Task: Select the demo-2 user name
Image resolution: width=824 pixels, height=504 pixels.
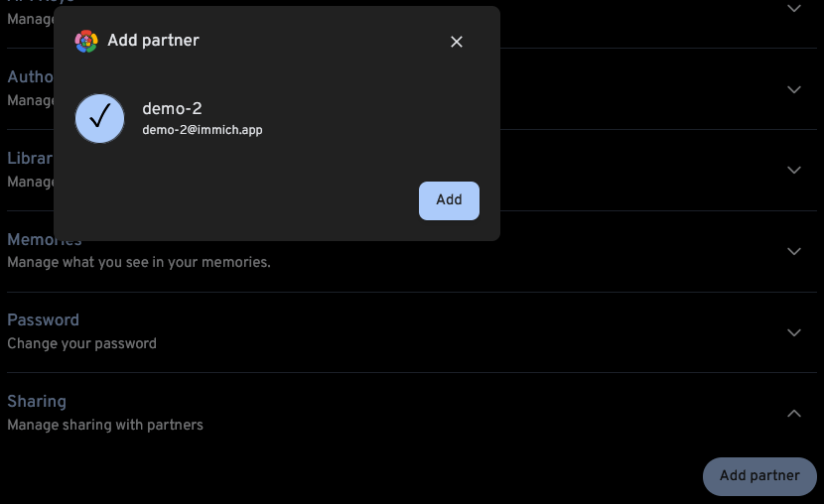Action: 173,109
